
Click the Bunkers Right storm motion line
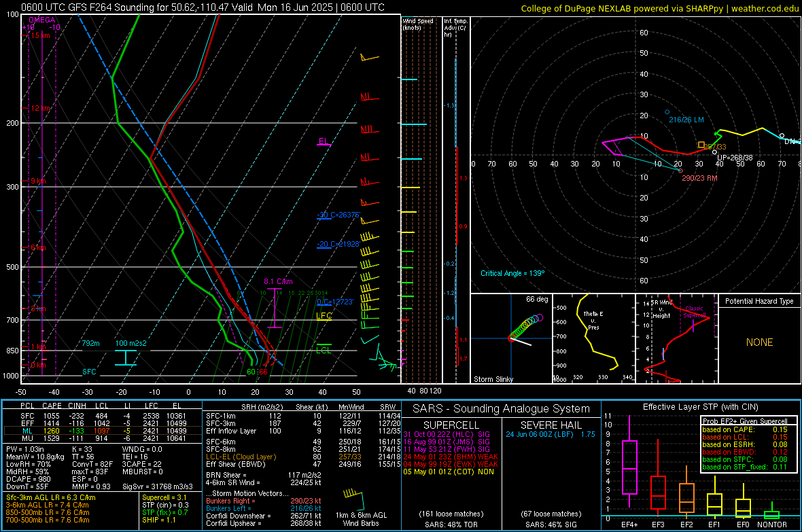[264, 501]
